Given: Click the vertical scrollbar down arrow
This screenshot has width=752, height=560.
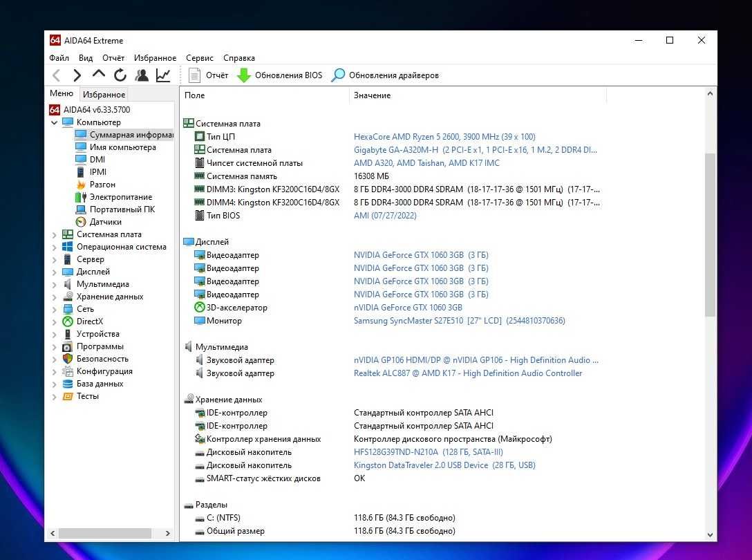Looking at the screenshot, I should (710, 534).
